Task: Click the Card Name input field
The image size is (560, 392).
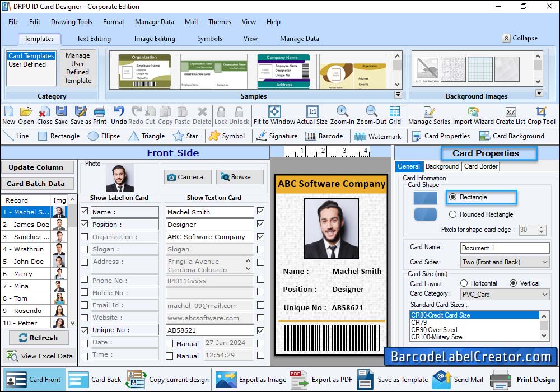Action: tap(505, 248)
